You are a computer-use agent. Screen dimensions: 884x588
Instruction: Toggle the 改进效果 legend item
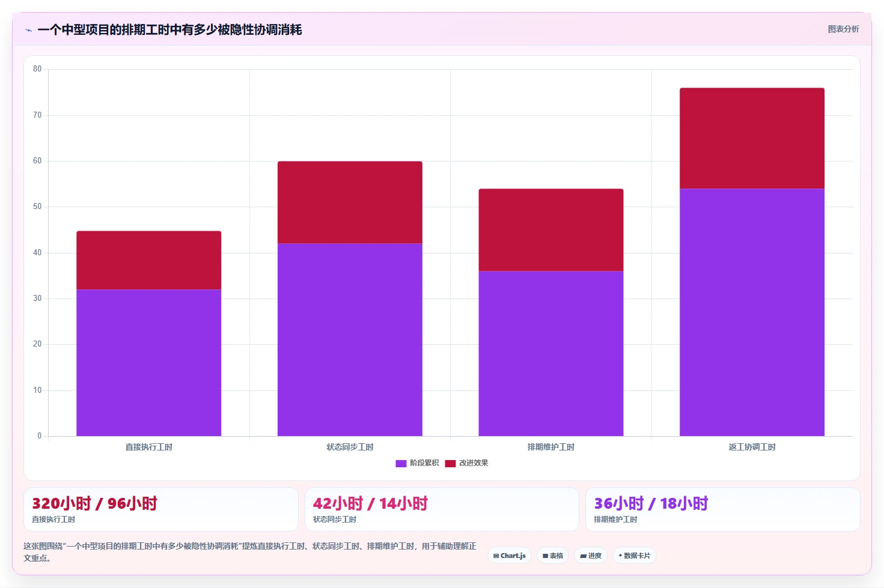[466, 463]
